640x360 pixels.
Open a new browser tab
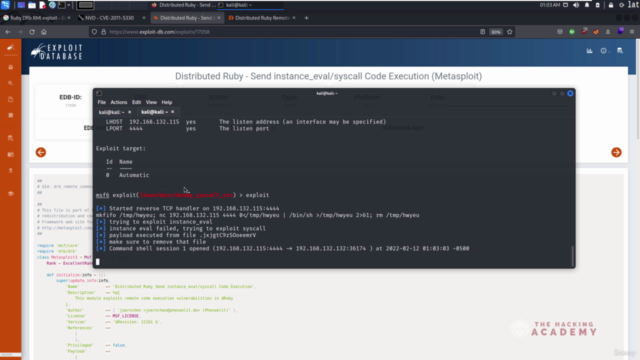[x=307, y=18]
